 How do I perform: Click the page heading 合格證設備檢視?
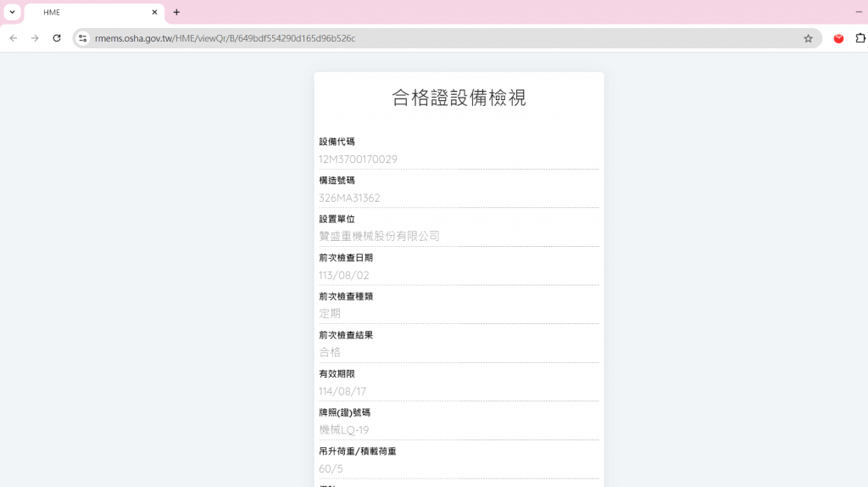click(x=459, y=98)
